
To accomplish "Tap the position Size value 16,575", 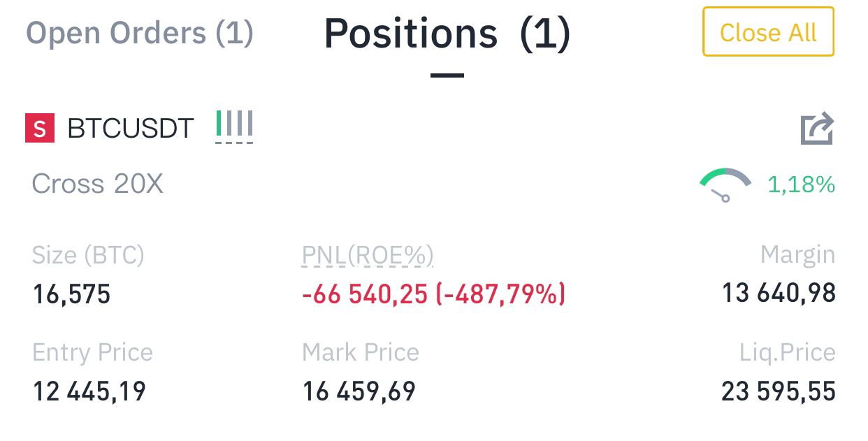I will pyautogui.click(x=71, y=294).
